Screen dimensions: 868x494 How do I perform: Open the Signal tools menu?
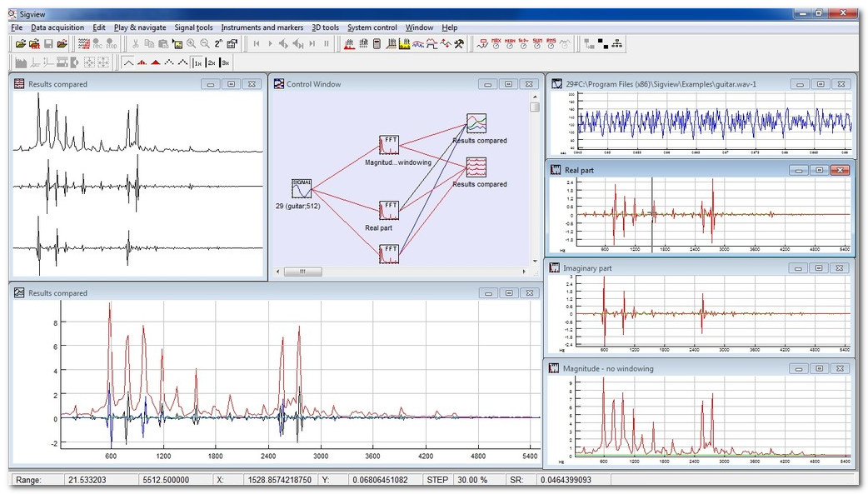click(193, 27)
